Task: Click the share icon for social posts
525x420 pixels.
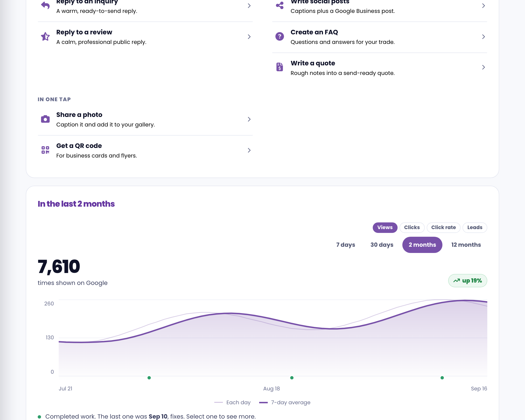Action: (x=279, y=5)
